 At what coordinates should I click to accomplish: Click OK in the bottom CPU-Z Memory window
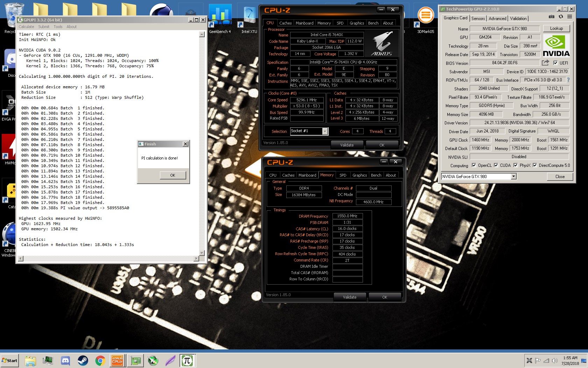[x=385, y=297]
